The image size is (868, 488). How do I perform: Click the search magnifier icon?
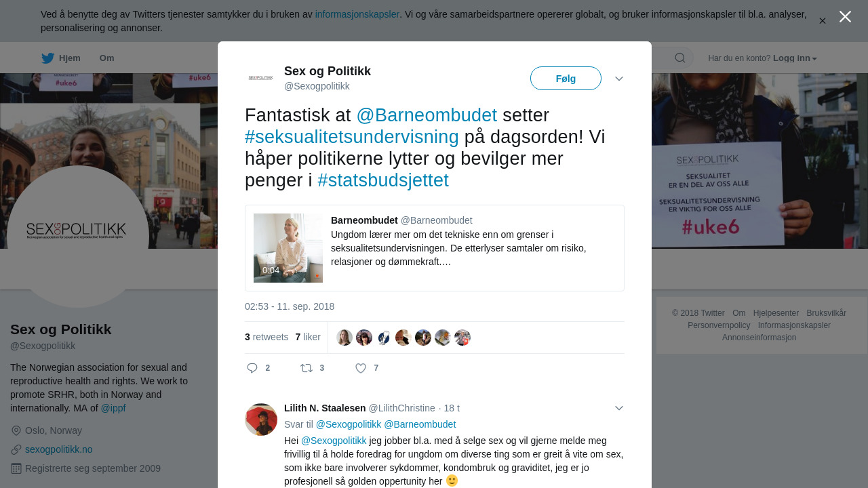pyautogui.click(x=680, y=58)
